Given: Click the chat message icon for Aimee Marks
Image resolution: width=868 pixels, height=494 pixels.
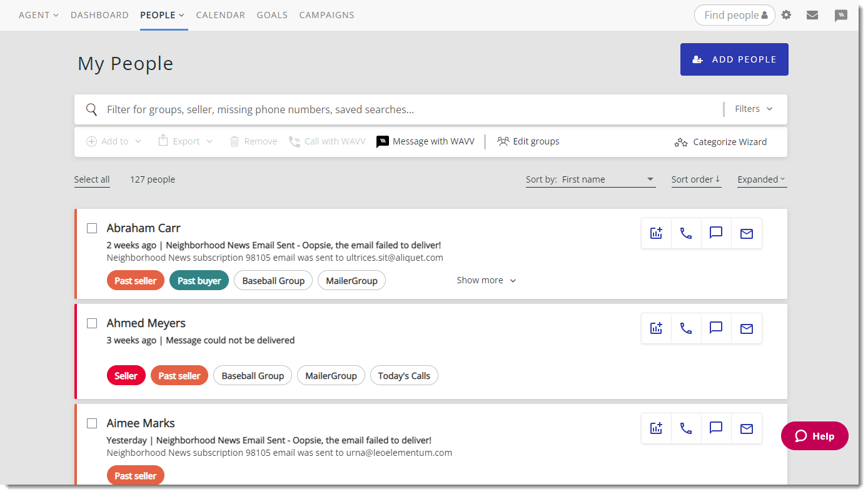Looking at the screenshot, I should pyautogui.click(x=716, y=428).
